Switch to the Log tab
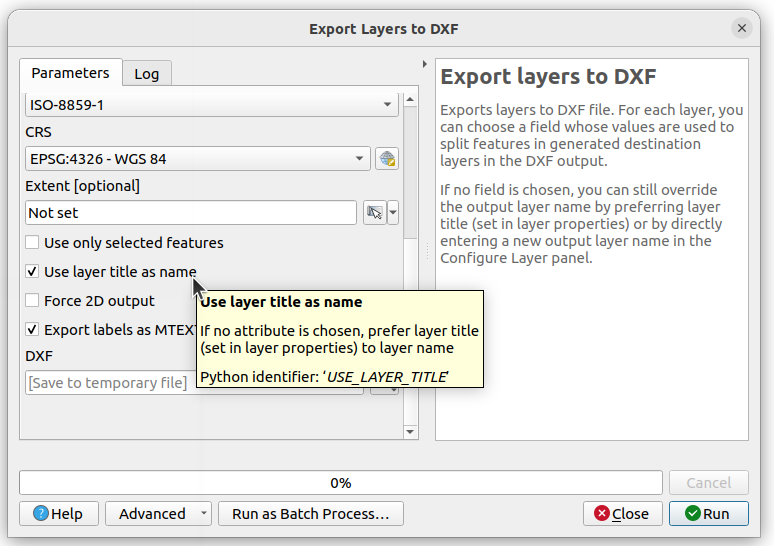774x546 pixels. tap(146, 74)
